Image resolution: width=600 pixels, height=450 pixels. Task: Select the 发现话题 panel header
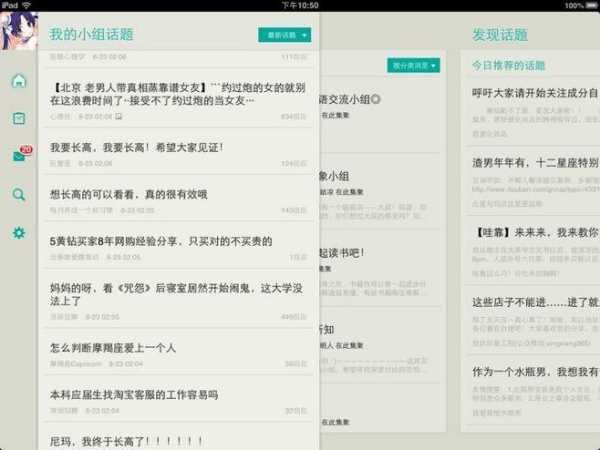500,35
